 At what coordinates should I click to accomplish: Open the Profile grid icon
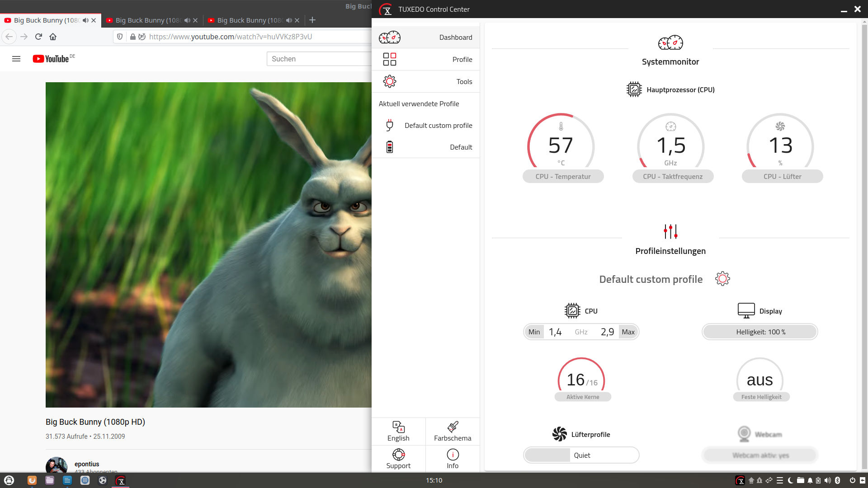[389, 59]
